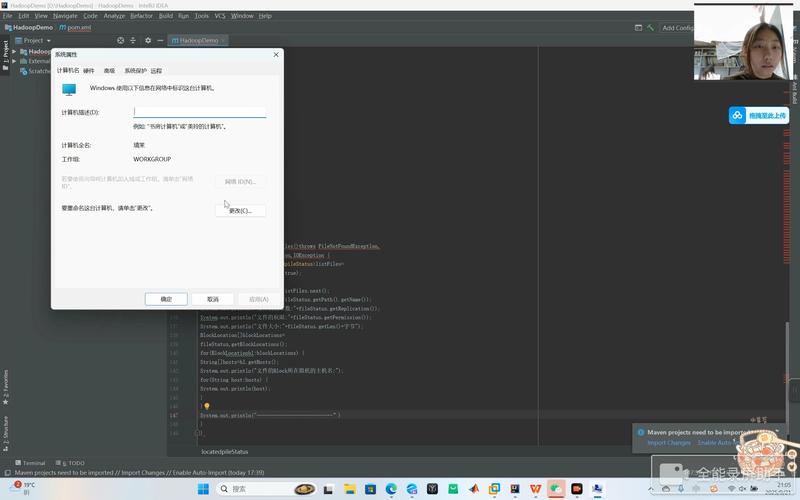Collapse all in the Project panel
Image resolution: width=800 pixels, height=500 pixels.
pos(134,40)
